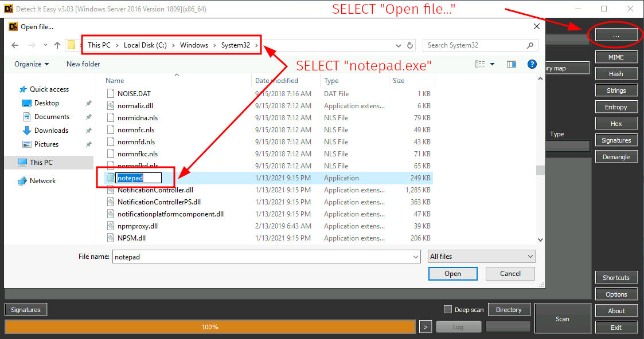Select This PC in the navigation pane

(40, 162)
